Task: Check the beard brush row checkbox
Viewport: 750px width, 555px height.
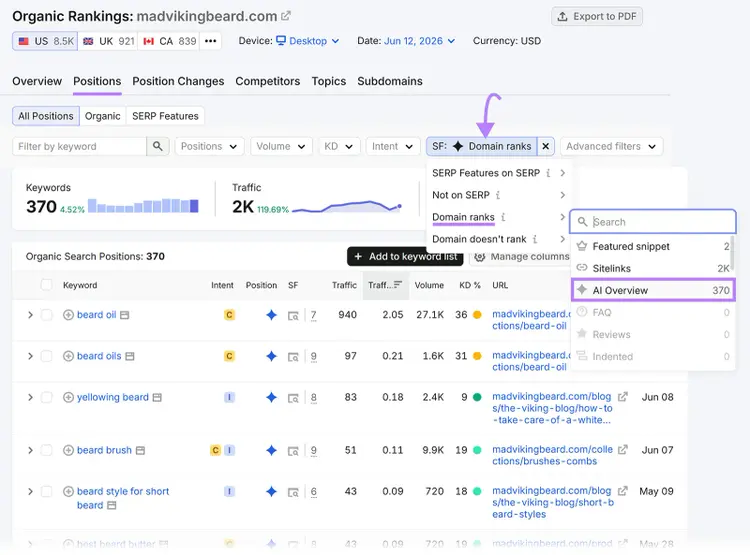Action: tap(46, 450)
